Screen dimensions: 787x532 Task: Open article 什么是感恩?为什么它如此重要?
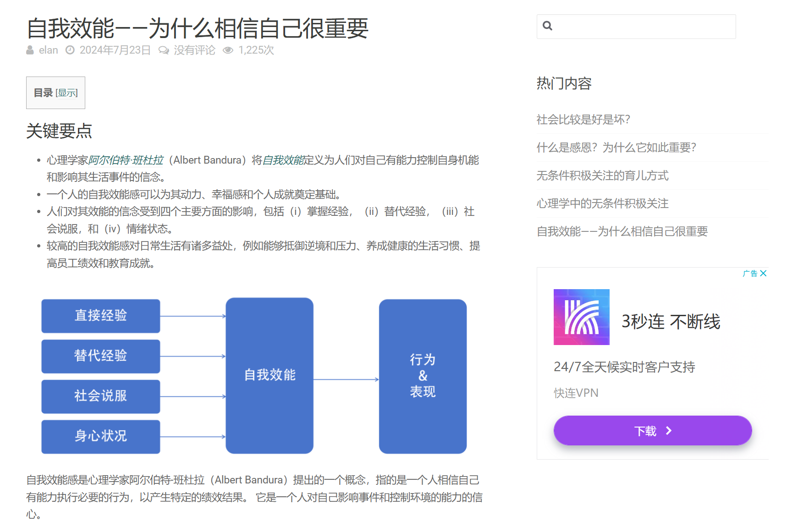[616, 148]
